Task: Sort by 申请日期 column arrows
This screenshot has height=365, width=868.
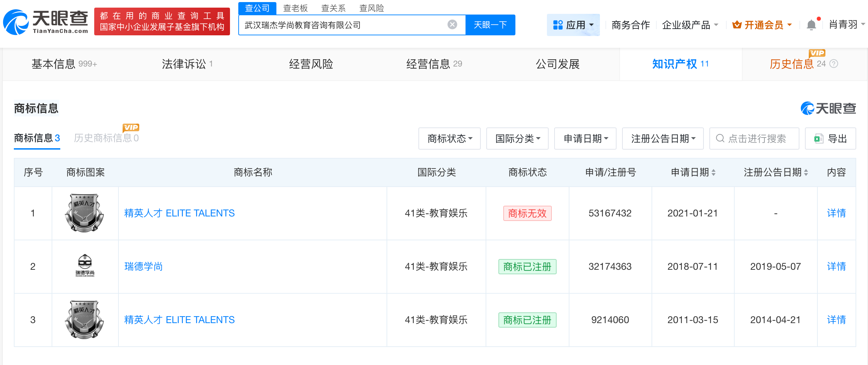Action: coord(714,172)
